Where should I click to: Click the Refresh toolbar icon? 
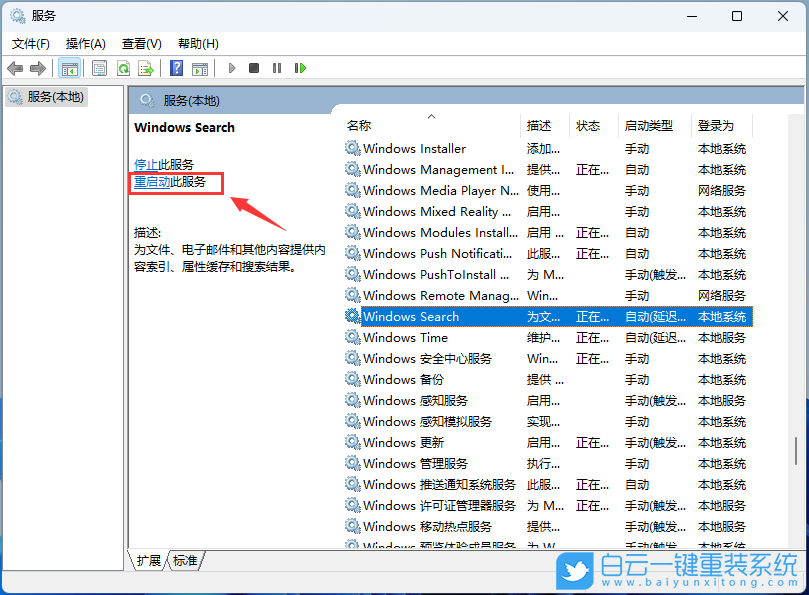123,68
